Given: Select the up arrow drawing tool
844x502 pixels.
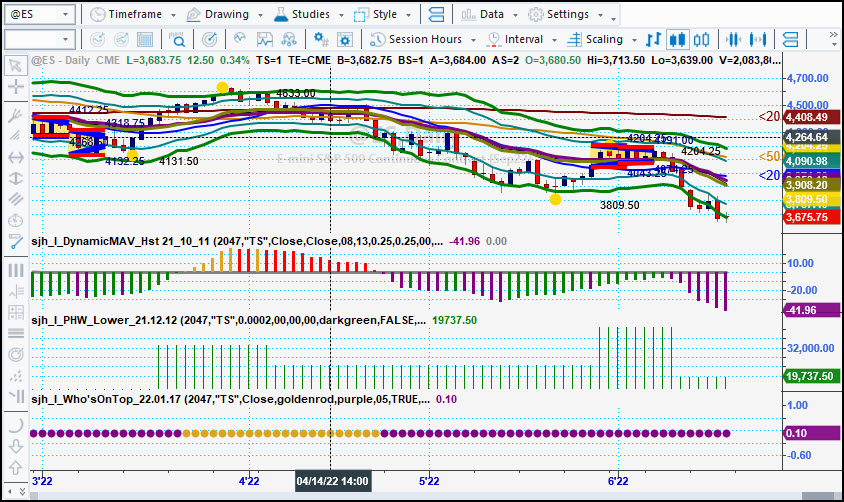Looking at the screenshot, I should click(x=16, y=468).
